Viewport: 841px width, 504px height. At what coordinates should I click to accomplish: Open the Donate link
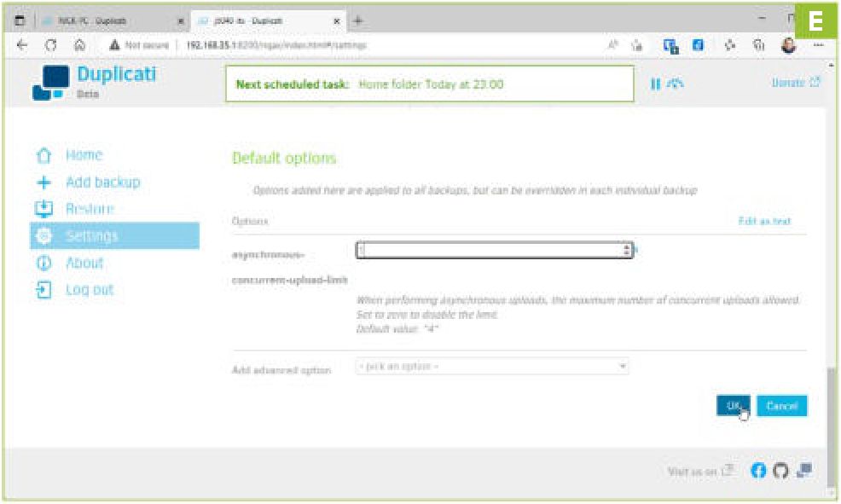coord(796,83)
